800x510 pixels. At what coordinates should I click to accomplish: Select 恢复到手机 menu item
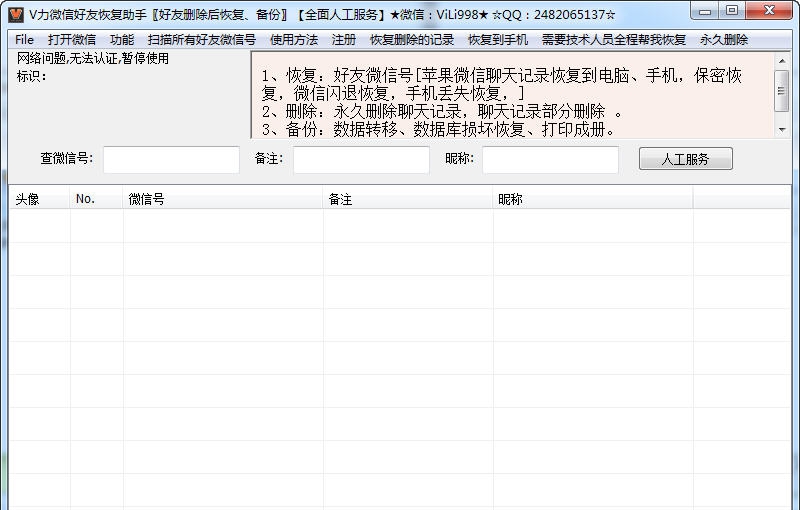coord(498,40)
